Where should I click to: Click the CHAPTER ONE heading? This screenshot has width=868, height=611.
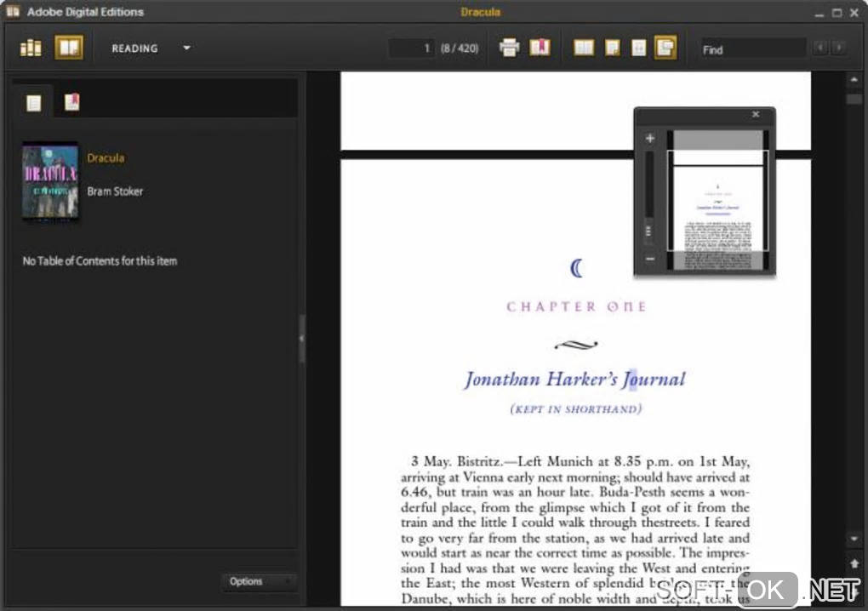tap(576, 306)
